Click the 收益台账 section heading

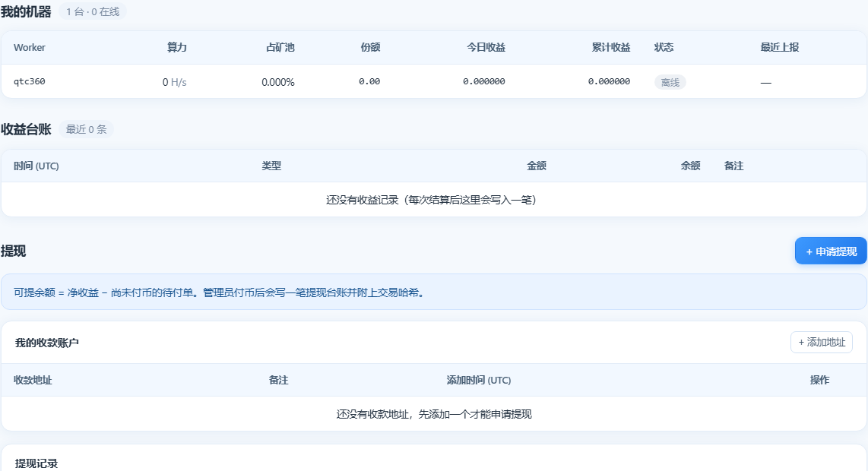[26, 129]
